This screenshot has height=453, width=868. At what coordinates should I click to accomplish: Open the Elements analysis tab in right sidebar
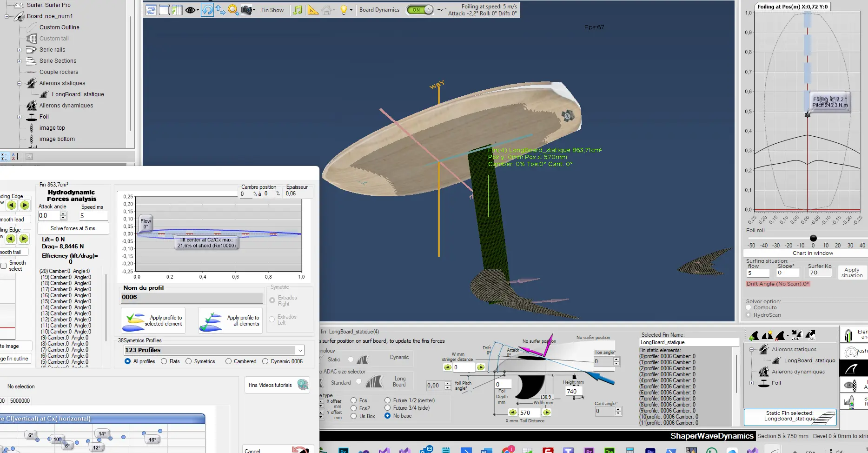pos(855,334)
